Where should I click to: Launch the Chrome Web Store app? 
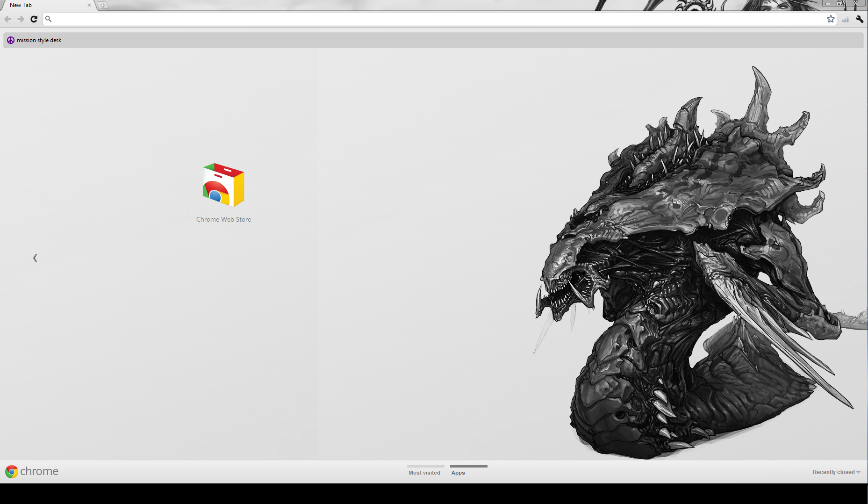223,185
